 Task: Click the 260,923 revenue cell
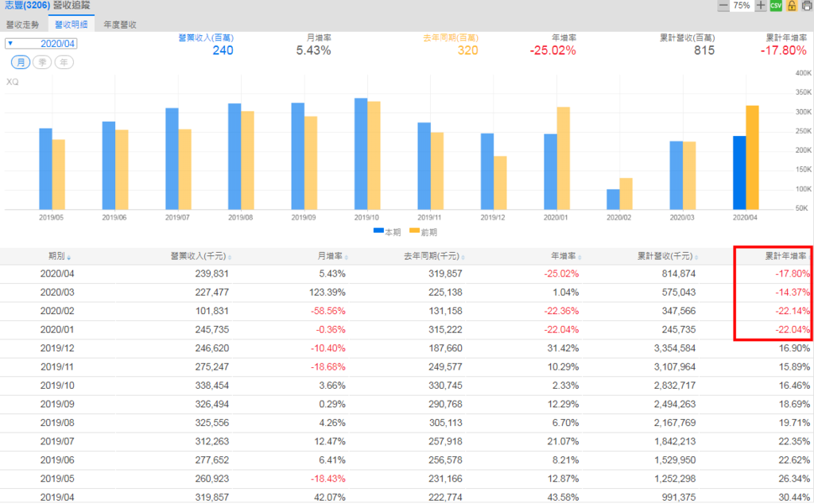211,479
